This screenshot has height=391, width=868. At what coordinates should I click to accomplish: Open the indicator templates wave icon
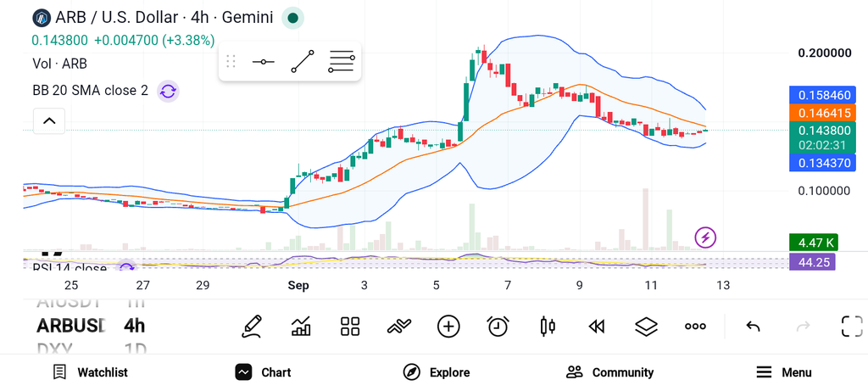[399, 327]
